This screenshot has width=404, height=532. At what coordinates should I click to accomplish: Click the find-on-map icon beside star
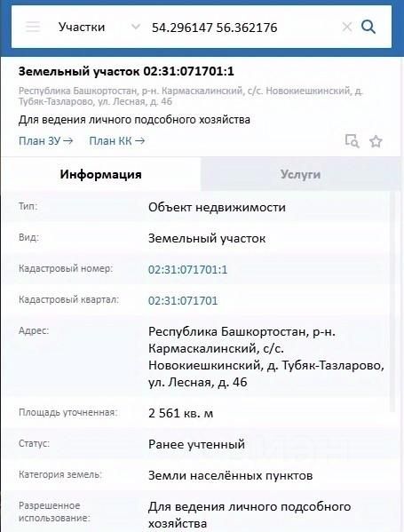[x=352, y=141]
